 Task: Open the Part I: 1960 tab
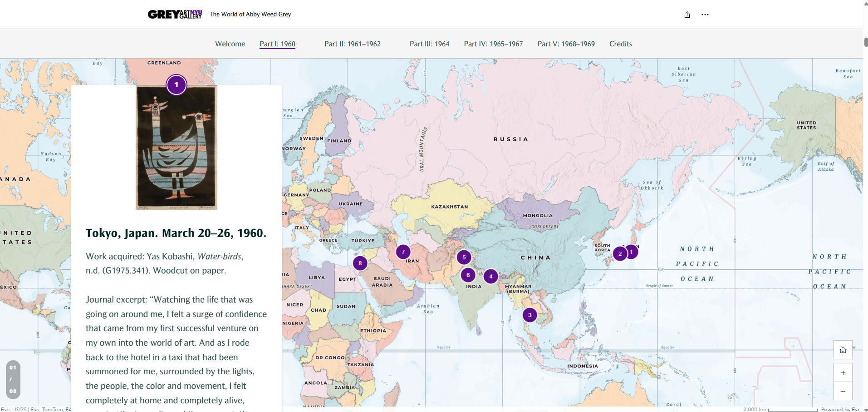click(277, 44)
